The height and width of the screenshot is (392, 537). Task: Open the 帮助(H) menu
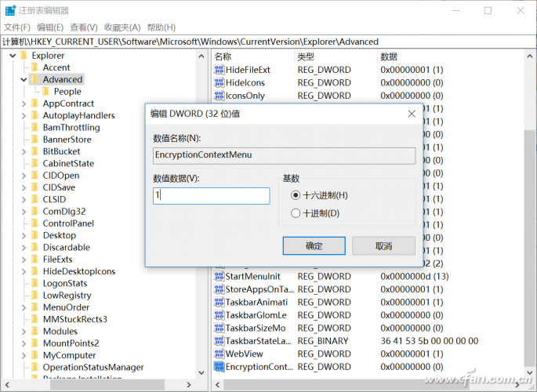click(x=161, y=27)
